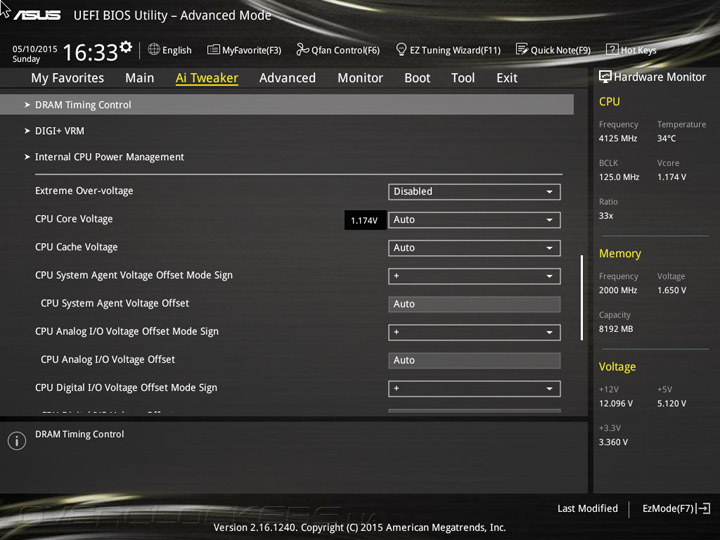This screenshot has height=540, width=720.
Task: Go to the Boot tab
Action: point(417,78)
